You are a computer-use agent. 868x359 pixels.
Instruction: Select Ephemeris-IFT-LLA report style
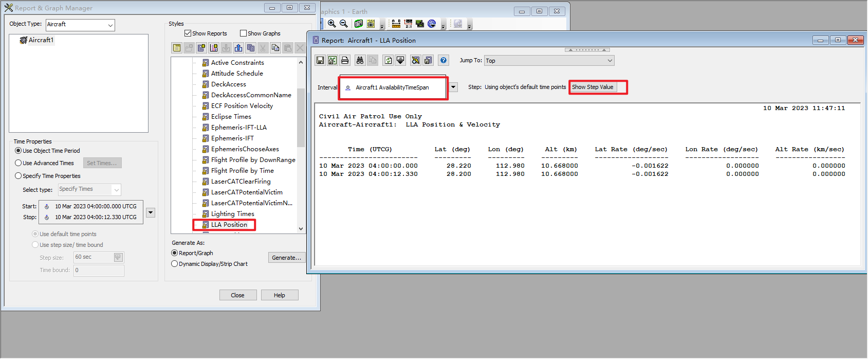pyautogui.click(x=234, y=128)
